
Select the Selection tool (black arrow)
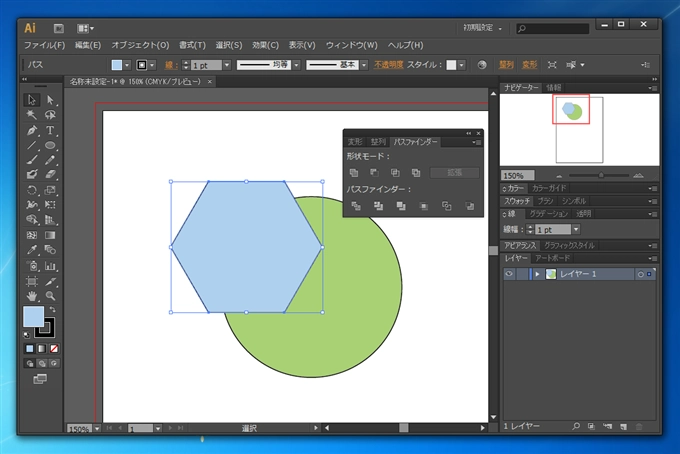pyautogui.click(x=32, y=100)
